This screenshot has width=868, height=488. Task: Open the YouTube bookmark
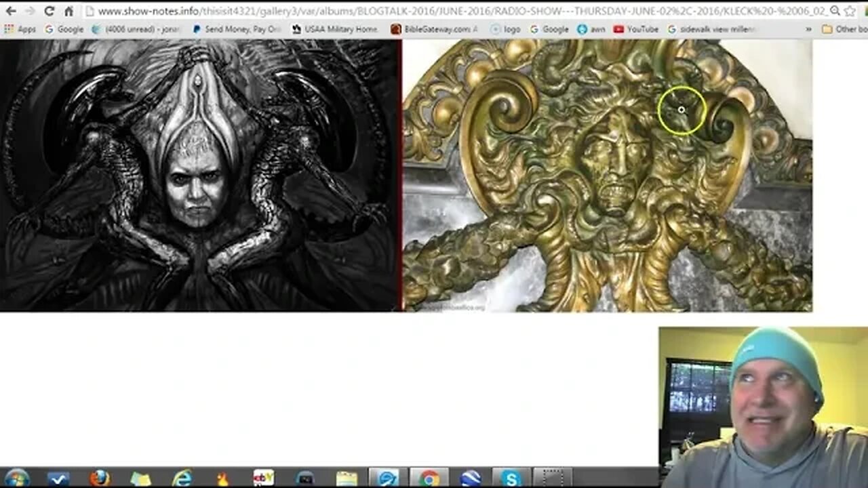[x=636, y=29]
